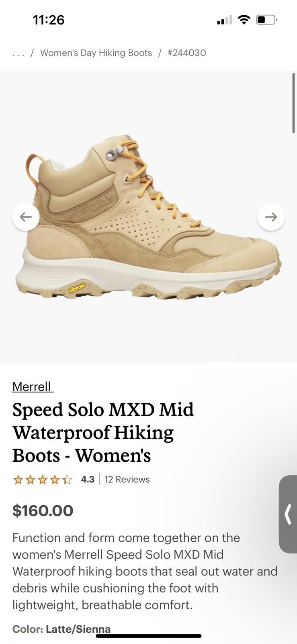Open the Merrell brand link
The image size is (297, 644).
tap(32, 386)
